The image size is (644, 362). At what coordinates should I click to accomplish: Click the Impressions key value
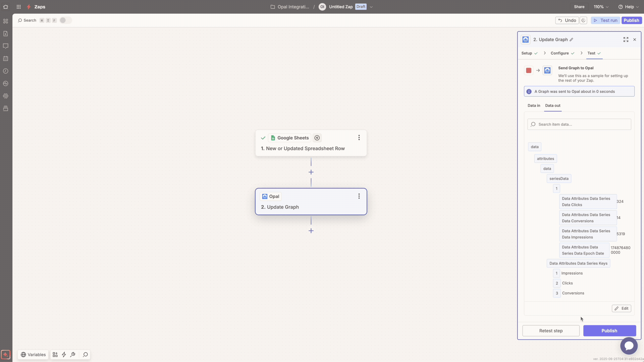click(x=572, y=274)
